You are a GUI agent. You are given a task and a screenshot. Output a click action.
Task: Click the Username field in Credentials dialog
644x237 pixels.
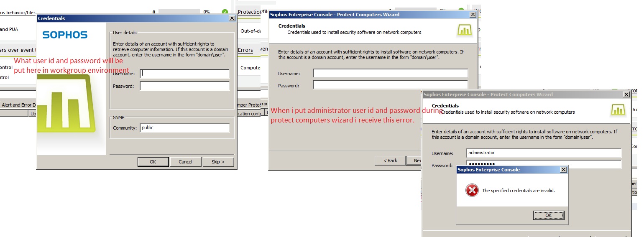point(185,74)
